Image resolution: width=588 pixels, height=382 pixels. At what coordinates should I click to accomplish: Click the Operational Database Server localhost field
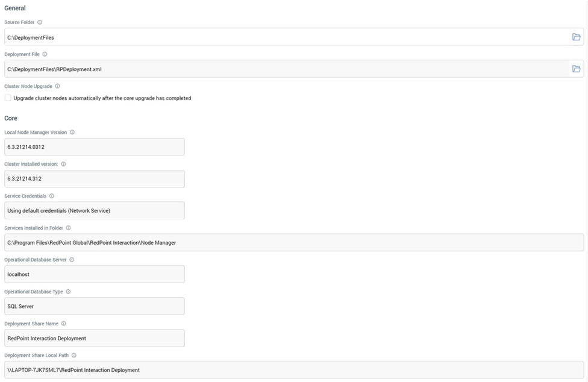pyautogui.click(x=94, y=274)
